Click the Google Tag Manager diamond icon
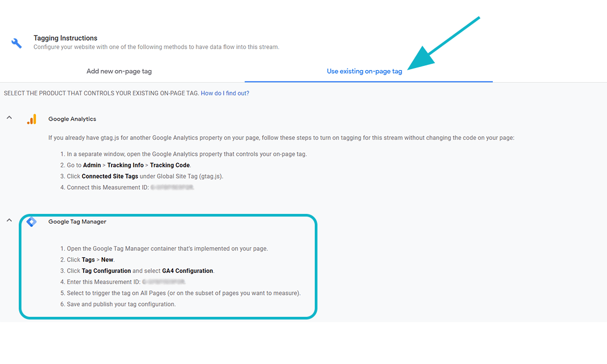The image size is (607, 364). tap(31, 221)
